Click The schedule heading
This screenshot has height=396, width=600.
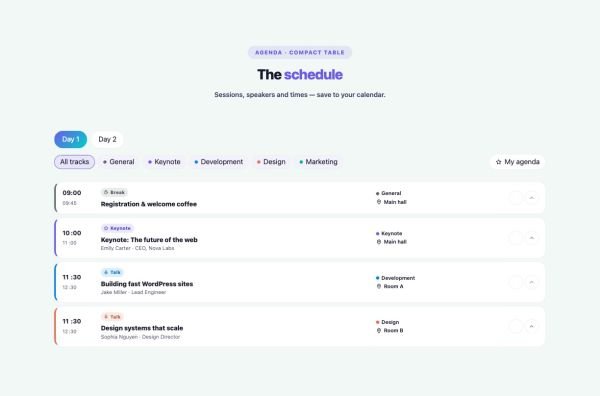300,75
